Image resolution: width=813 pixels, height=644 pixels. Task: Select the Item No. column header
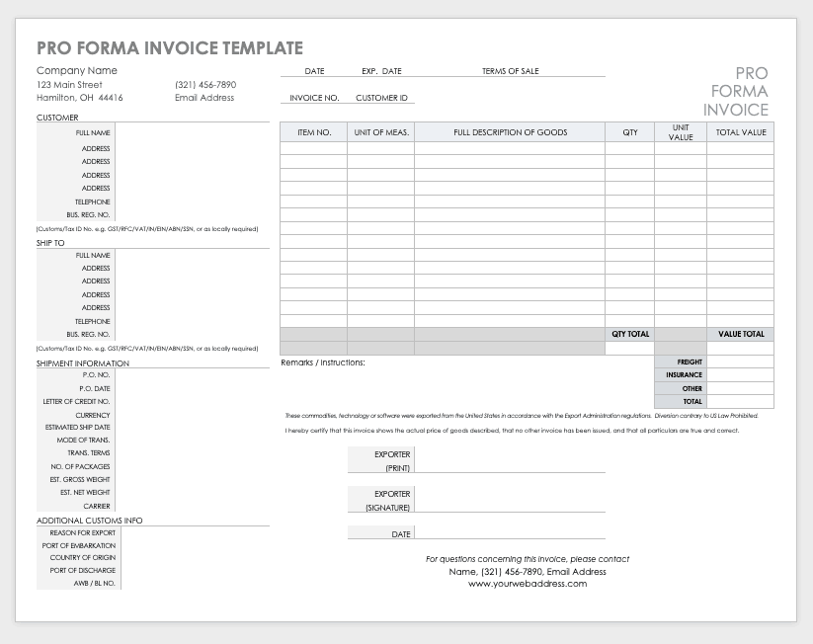tap(313, 132)
